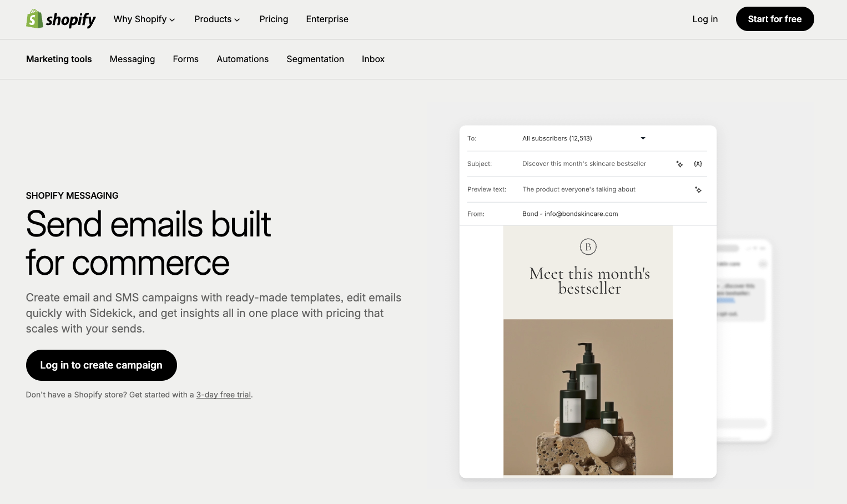Click Log in to create campaign

[102, 365]
